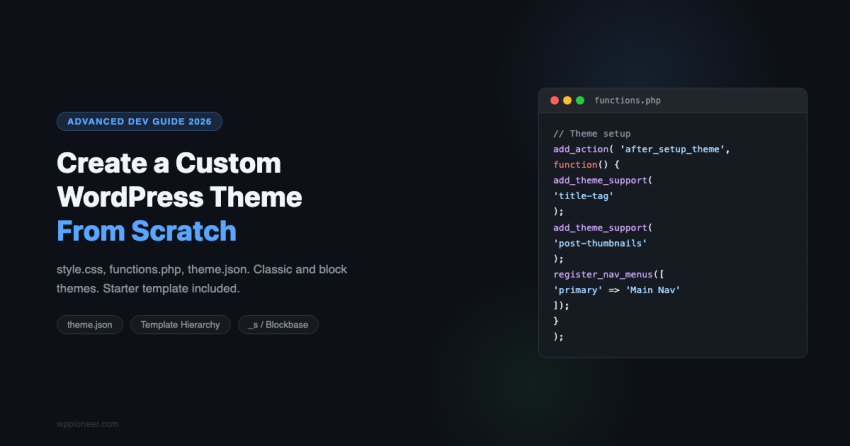Viewport: 850px width, 446px height.
Task: Click the green maximize dot
Action: coord(580,100)
